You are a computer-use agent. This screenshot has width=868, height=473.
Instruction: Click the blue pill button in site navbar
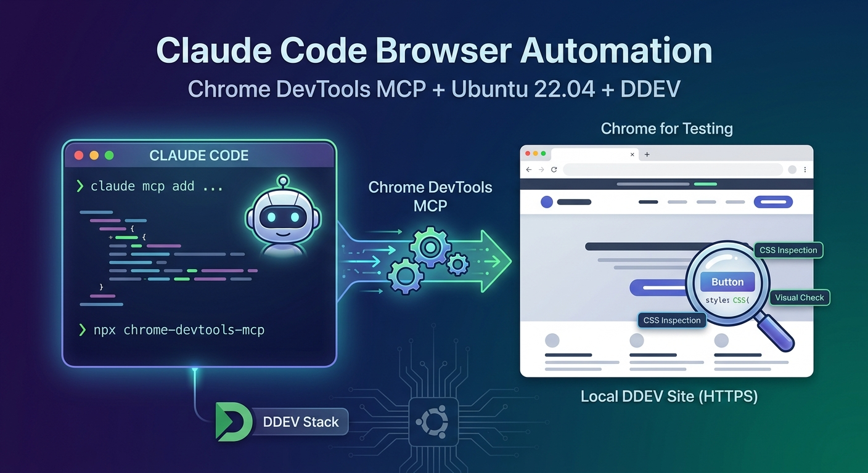pos(773,201)
